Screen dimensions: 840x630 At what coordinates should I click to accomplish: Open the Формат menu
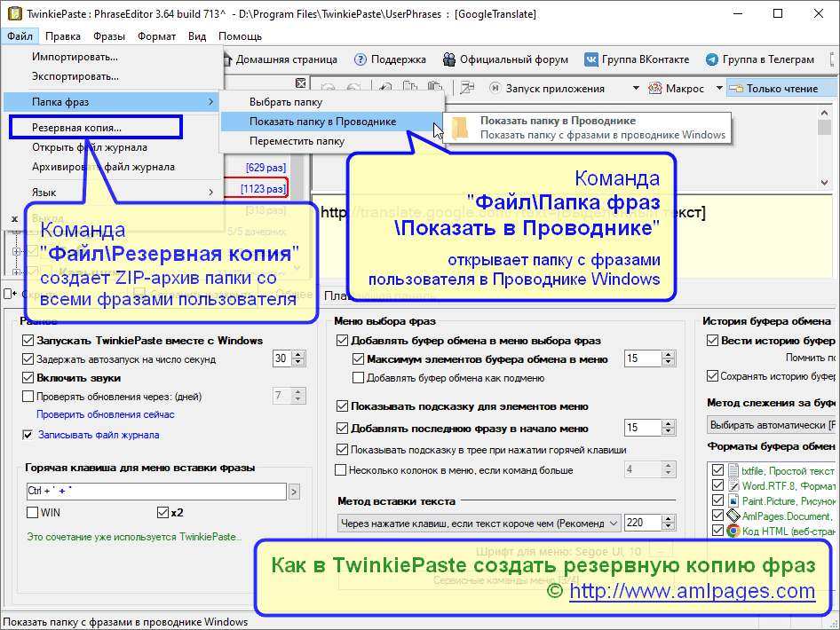tap(156, 36)
